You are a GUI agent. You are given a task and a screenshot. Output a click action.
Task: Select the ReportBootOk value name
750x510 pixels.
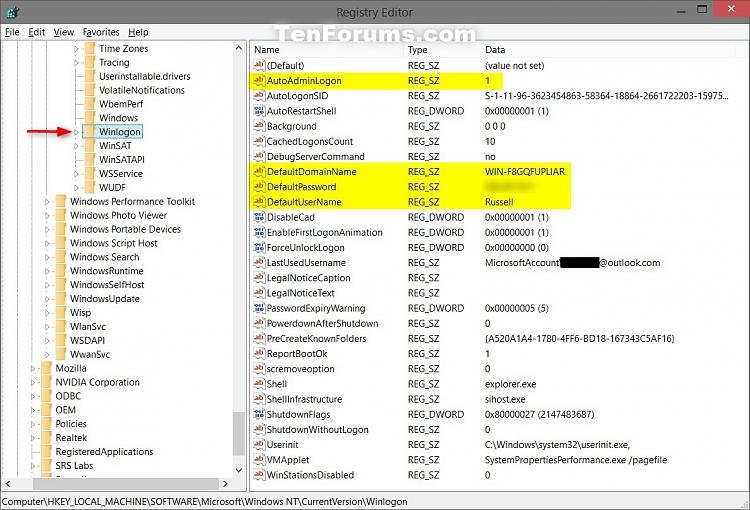coord(297,354)
